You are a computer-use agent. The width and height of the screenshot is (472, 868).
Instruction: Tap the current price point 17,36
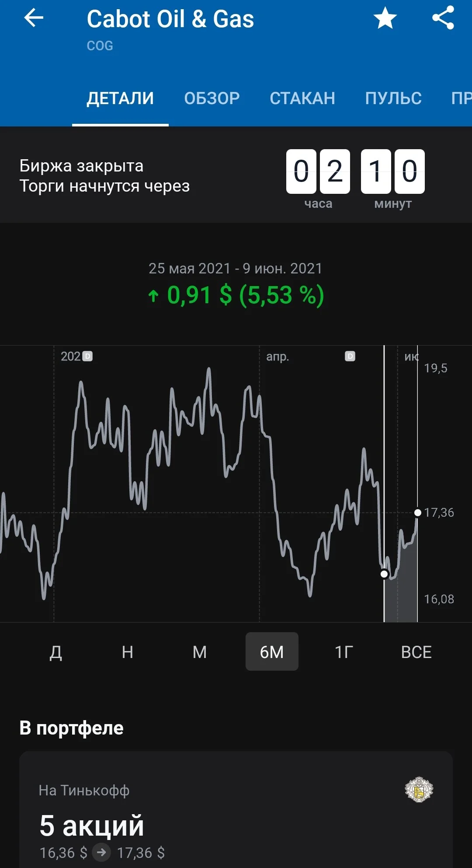(x=418, y=512)
